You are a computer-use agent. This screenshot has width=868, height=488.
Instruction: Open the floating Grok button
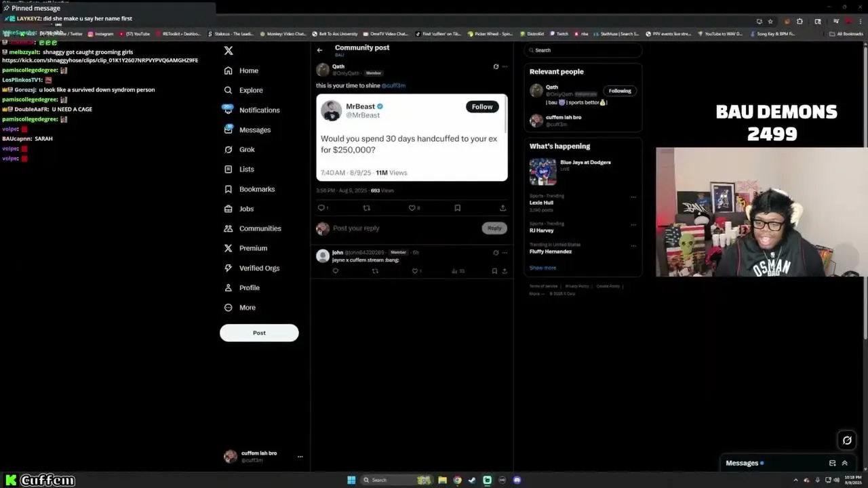click(x=847, y=441)
